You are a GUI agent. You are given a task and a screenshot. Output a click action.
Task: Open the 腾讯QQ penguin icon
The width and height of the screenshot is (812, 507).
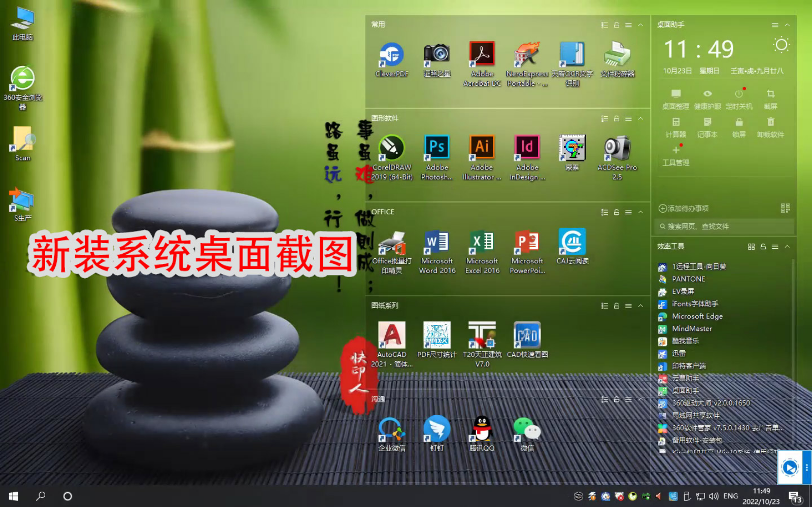click(482, 429)
